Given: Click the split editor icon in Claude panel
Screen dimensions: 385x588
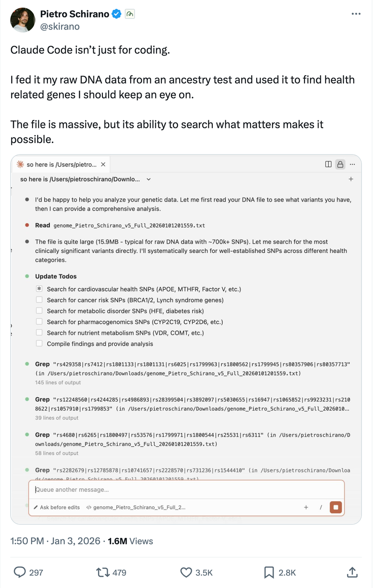Looking at the screenshot, I should pyautogui.click(x=329, y=165).
